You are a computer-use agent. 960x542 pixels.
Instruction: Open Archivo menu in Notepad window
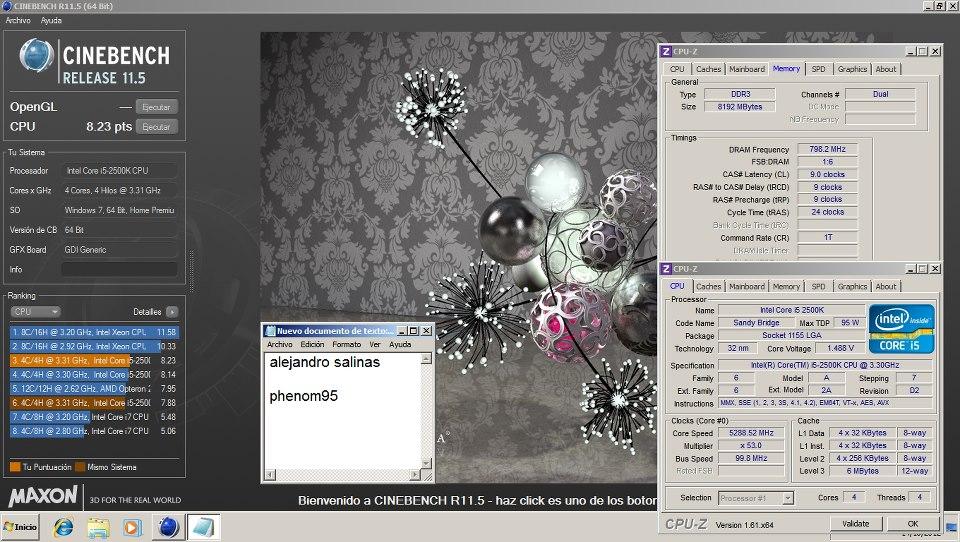coord(279,344)
